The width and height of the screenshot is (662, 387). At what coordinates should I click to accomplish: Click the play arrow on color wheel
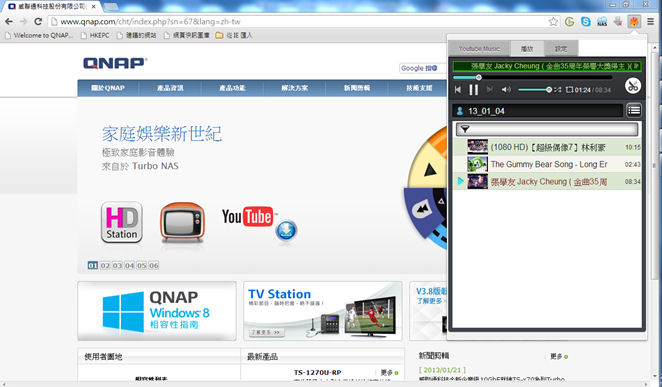click(x=430, y=170)
